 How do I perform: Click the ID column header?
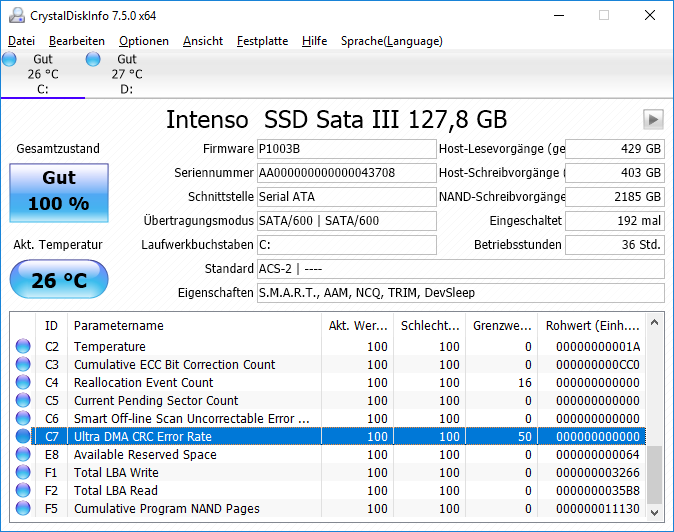pyautogui.click(x=51, y=325)
